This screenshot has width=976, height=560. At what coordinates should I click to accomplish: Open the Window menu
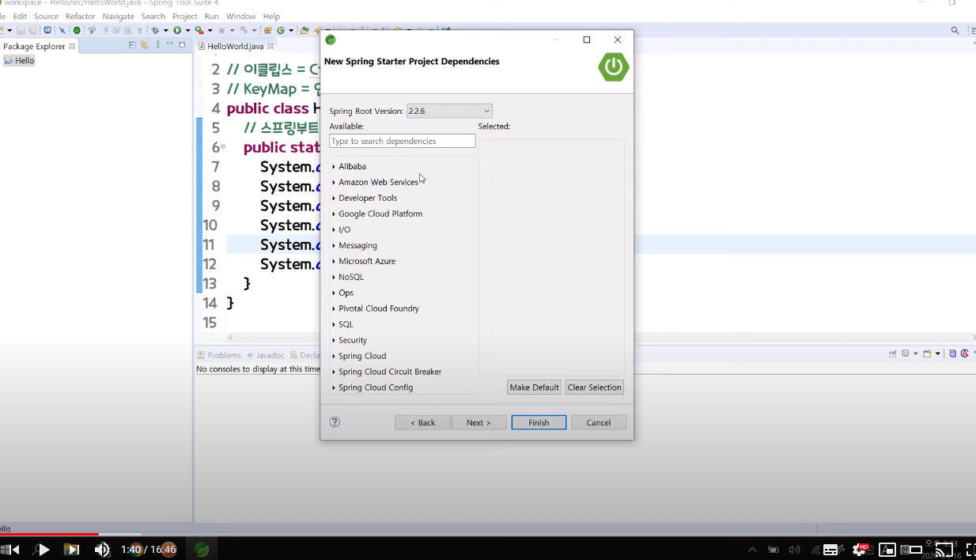coord(240,16)
